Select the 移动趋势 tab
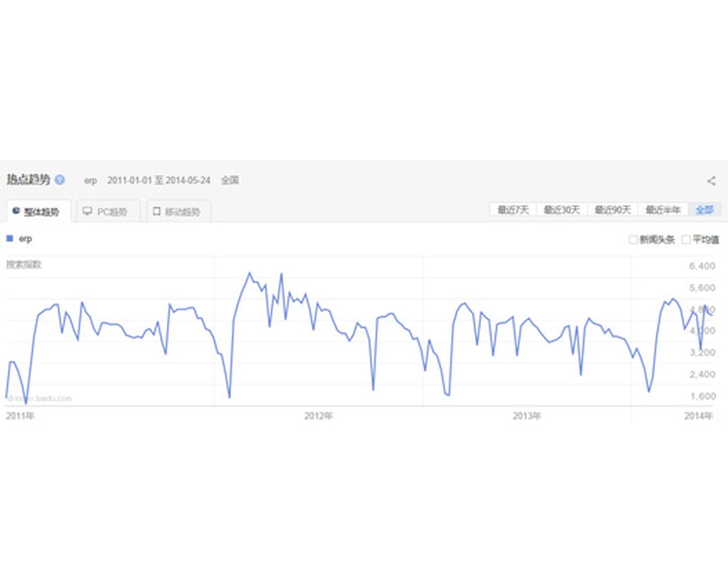 (179, 212)
